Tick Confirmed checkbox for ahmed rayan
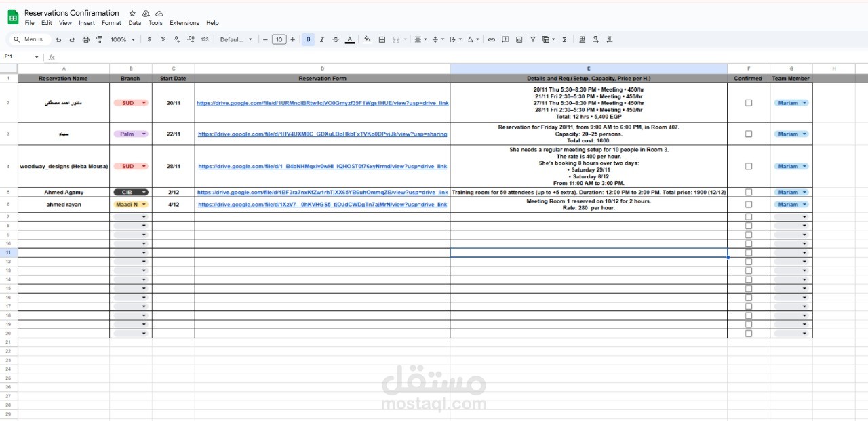Viewport: 868px width, 421px height. click(749, 204)
